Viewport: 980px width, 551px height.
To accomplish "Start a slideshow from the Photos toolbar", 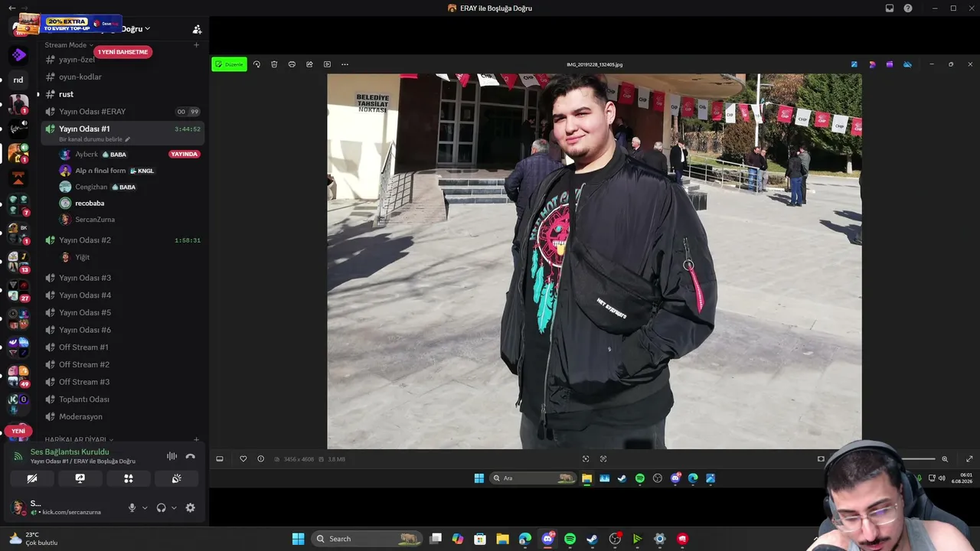I will tap(327, 64).
